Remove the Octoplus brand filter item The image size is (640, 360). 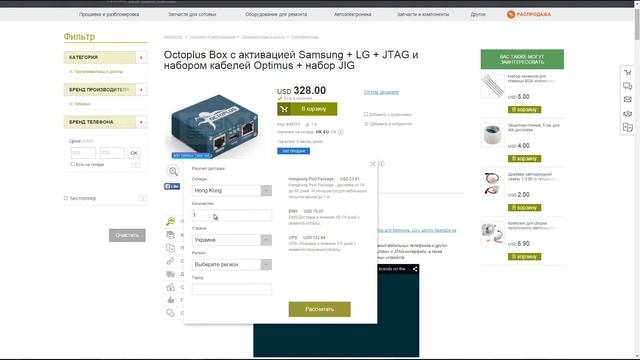(x=71, y=104)
